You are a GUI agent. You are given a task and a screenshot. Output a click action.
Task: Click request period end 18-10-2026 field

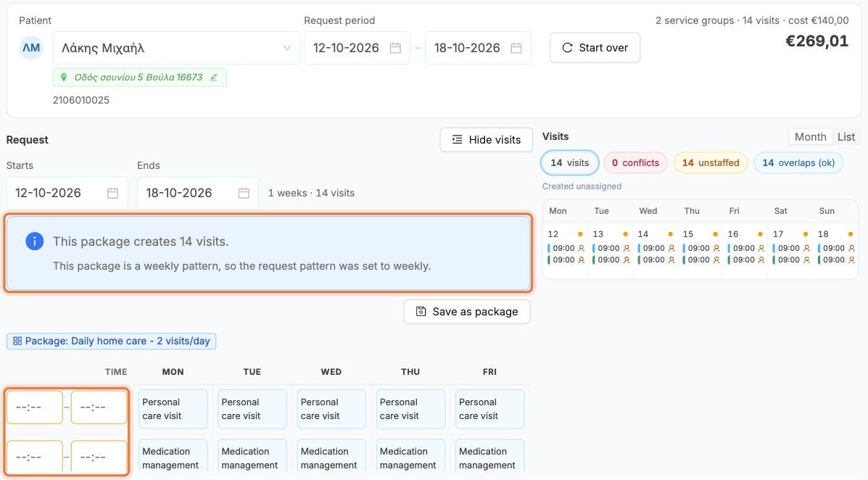click(478, 48)
